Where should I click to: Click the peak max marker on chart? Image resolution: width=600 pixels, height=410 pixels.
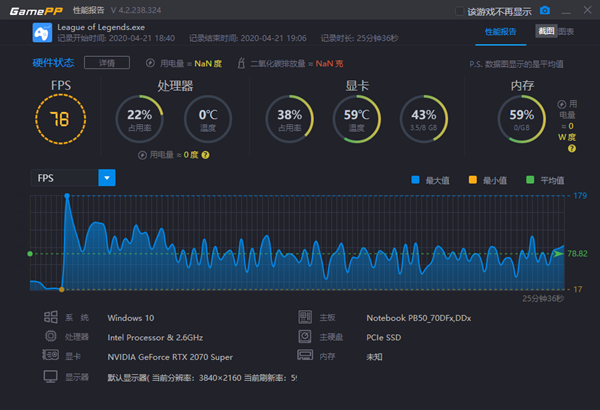click(x=67, y=196)
